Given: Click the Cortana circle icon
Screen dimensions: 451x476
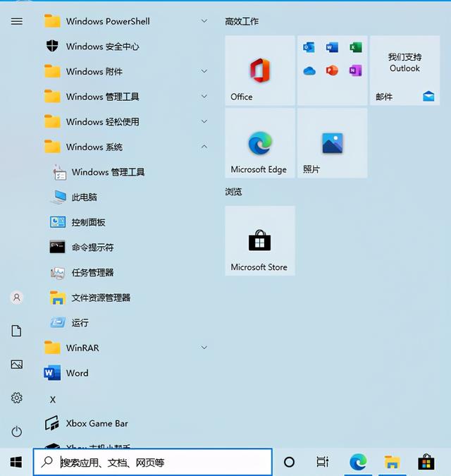Looking at the screenshot, I should coord(289,463).
